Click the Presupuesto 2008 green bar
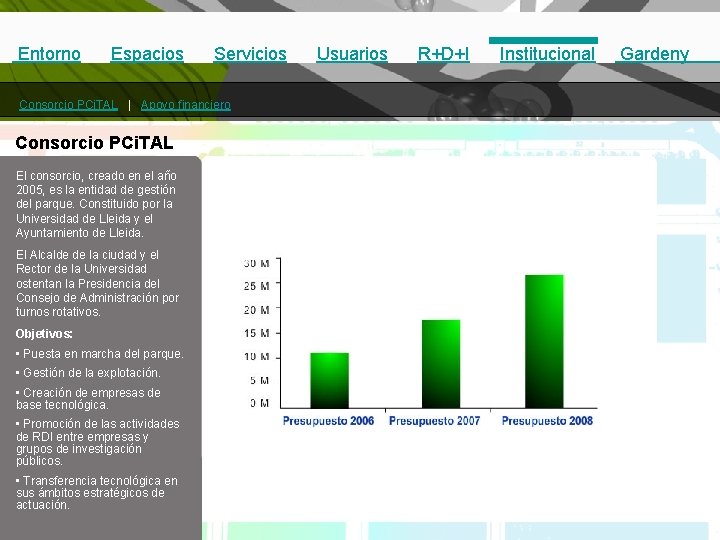The width and height of the screenshot is (720, 540). (544, 341)
